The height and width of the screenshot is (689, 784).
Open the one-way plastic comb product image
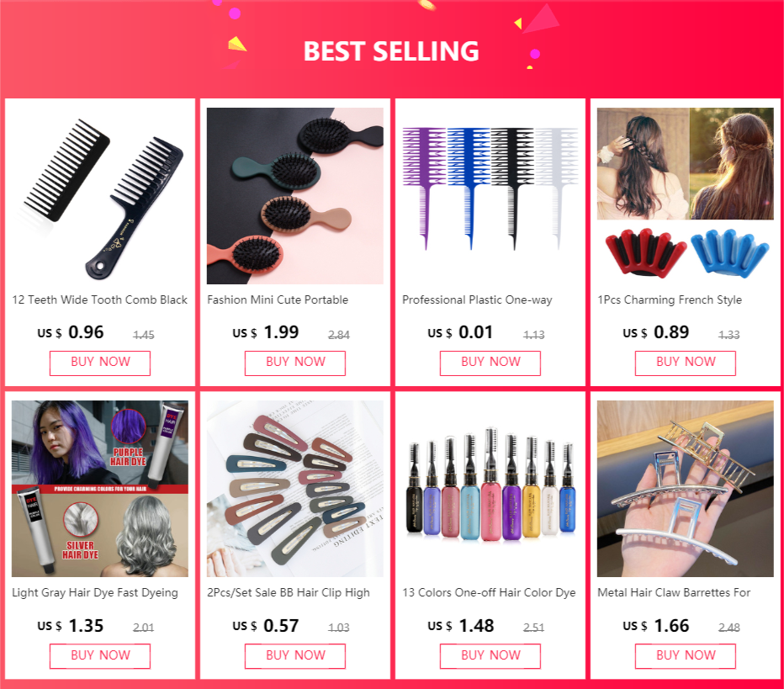tap(490, 195)
